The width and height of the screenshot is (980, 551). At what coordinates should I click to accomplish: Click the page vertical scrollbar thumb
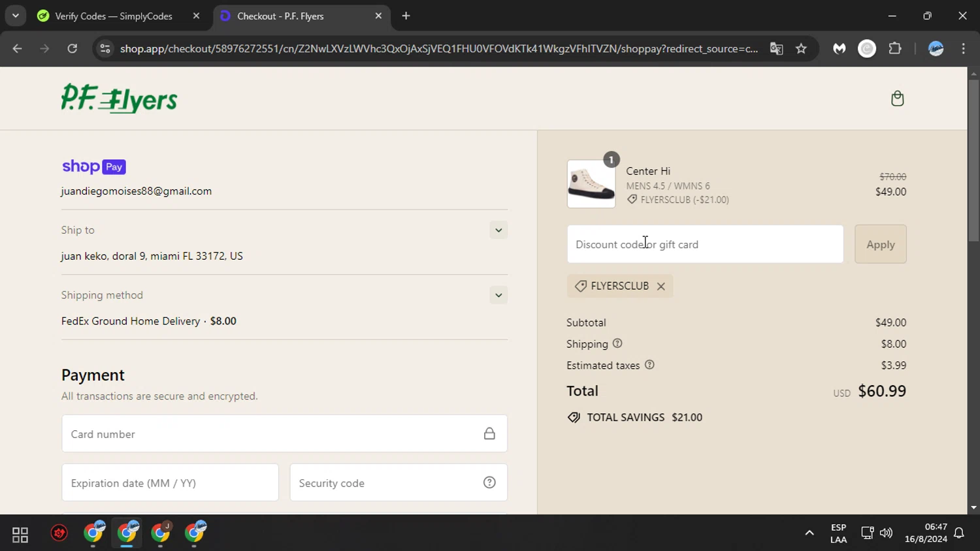coord(973,160)
